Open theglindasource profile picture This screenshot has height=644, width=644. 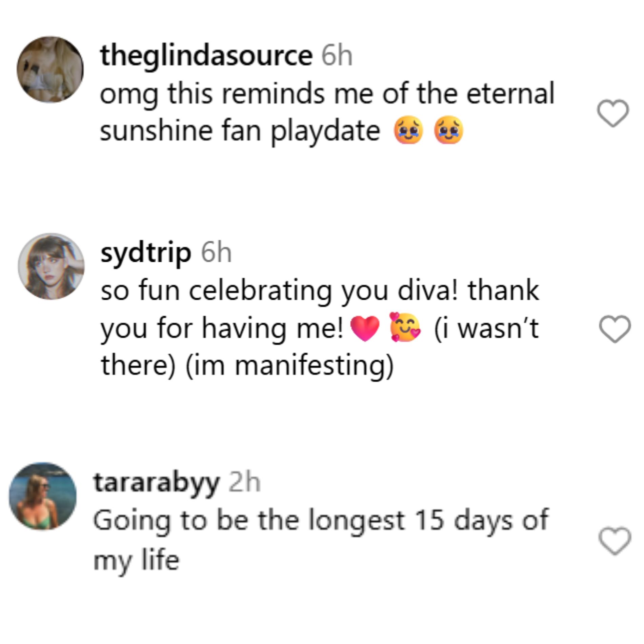(x=50, y=70)
